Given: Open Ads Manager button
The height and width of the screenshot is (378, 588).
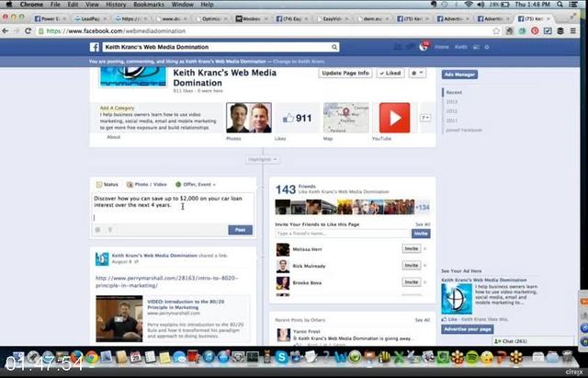Looking at the screenshot, I should (x=459, y=74).
